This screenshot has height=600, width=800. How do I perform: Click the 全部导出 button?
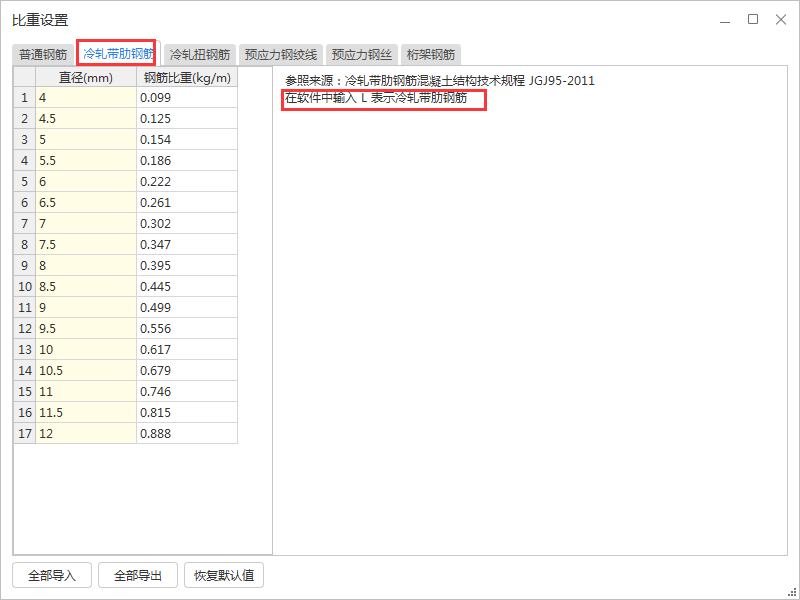click(138, 575)
